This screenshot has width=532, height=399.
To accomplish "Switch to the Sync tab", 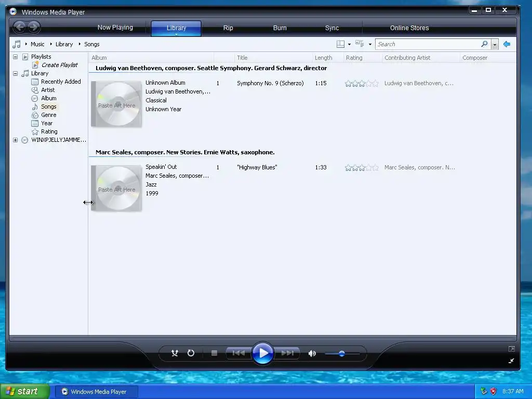I will click(332, 28).
